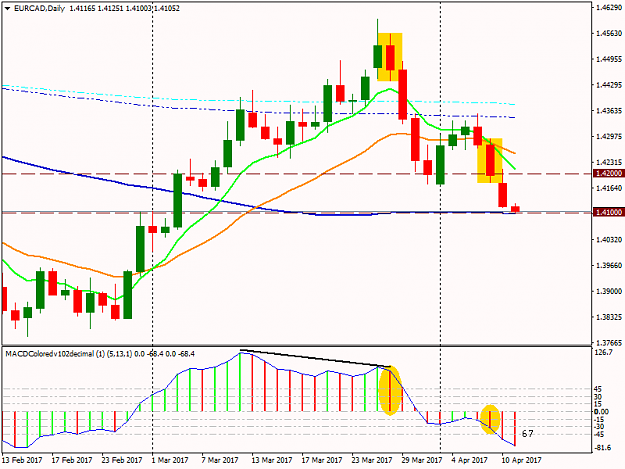Viewport: 625px width, 469px height.
Task: Click the black divergence trendline on the MACD
Action: [x=316, y=358]
